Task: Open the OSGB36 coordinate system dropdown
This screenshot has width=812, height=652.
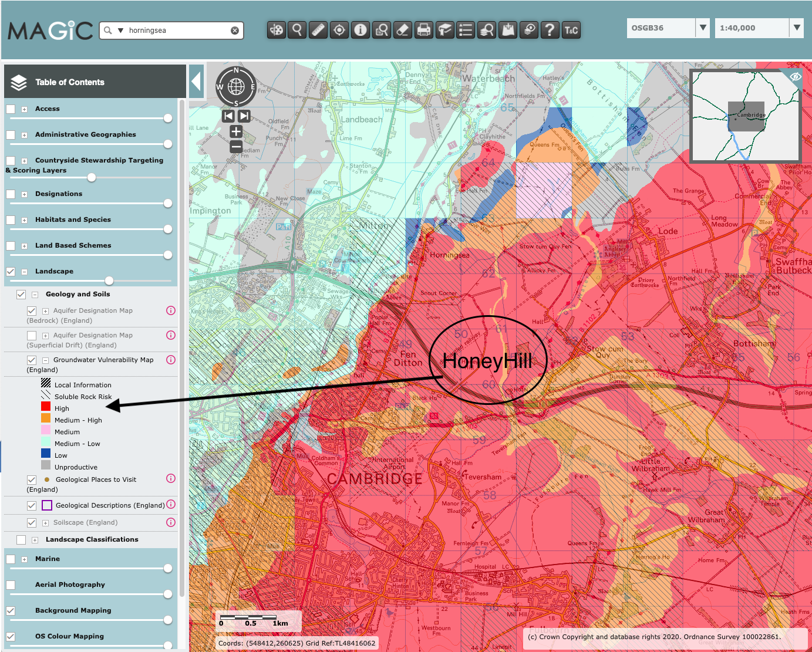Action: pos(703,28)
